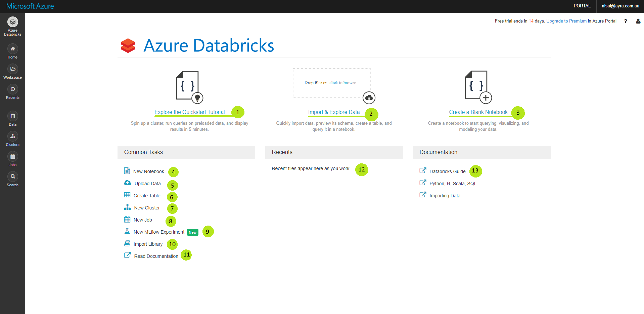The width and height of the screenshot is (644, 314).
Task: Open Create a Blank Notebook link
Action: [478, 112]
